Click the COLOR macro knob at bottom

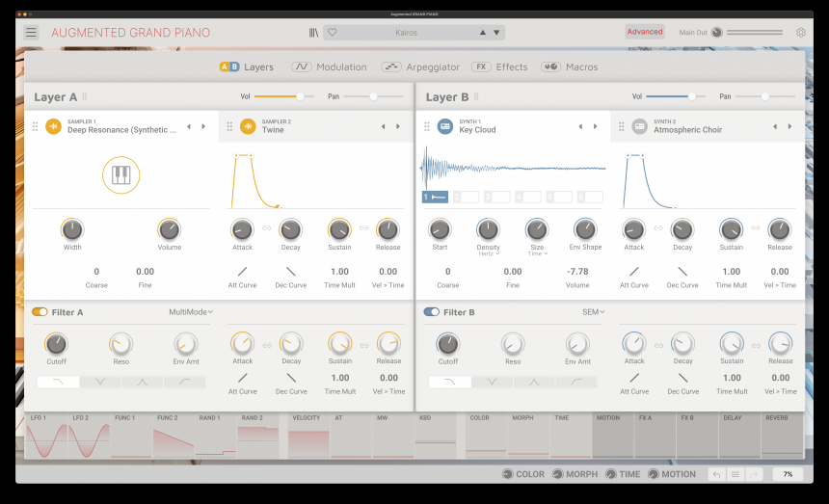[508, 474]
